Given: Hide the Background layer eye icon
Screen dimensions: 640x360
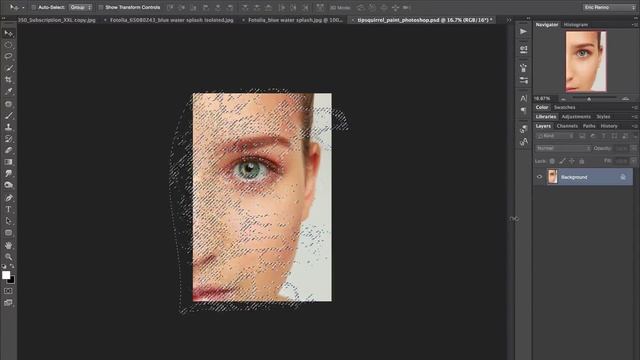Looking at the screenshot, I should 540,177.
